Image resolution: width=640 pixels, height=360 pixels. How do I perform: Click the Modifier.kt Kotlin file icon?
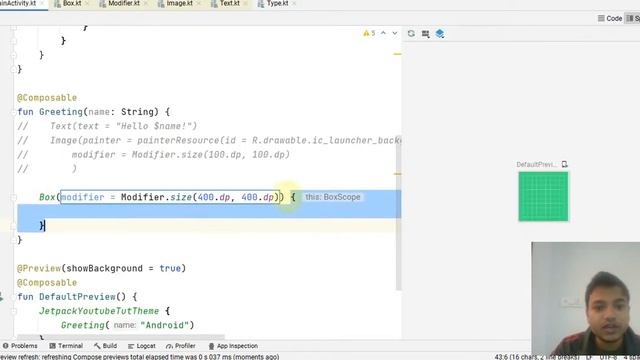click(102, 4)
